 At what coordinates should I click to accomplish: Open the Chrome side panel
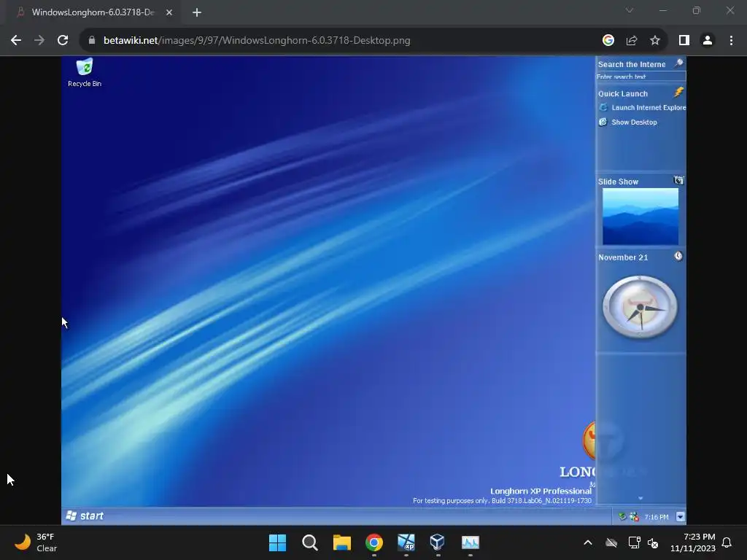[x=684, y=41]
